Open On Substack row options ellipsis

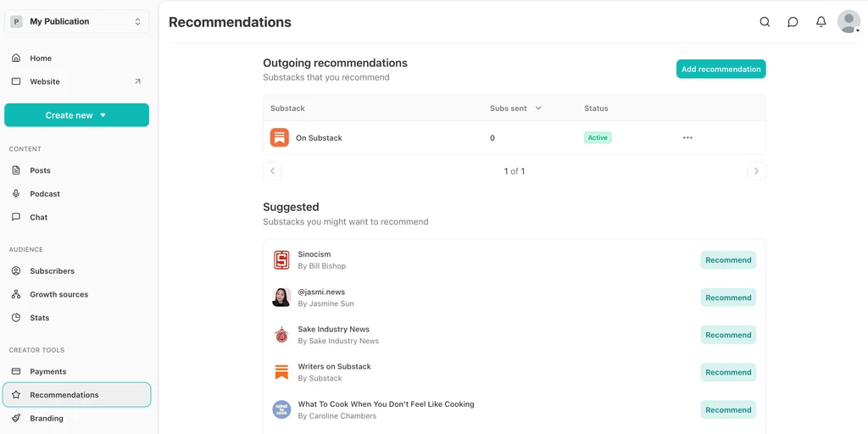[687, 138]
